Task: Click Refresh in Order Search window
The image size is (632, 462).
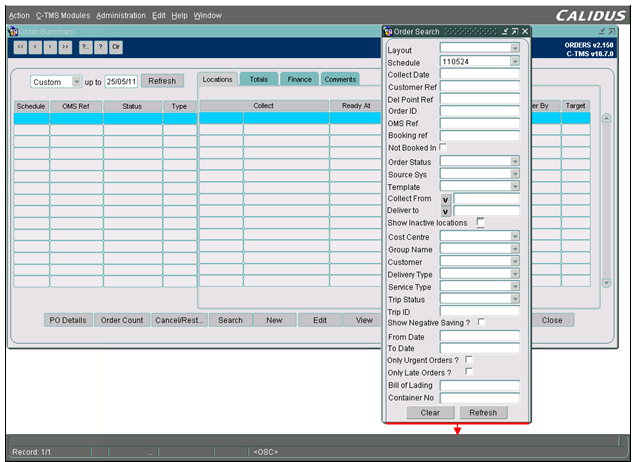Action: tap(483, 412)
